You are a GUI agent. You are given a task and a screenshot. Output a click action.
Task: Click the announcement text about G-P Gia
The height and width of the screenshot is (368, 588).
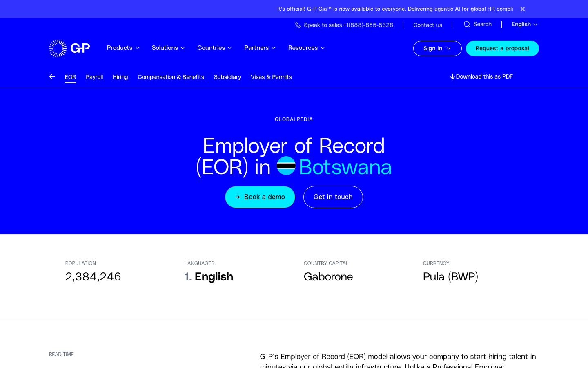pos(395,9)
